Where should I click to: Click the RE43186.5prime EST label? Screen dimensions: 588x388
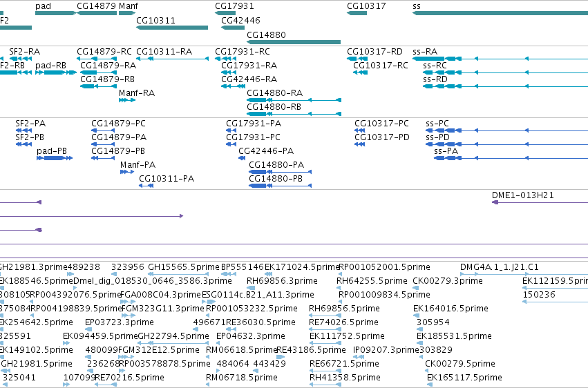(311, 351)
